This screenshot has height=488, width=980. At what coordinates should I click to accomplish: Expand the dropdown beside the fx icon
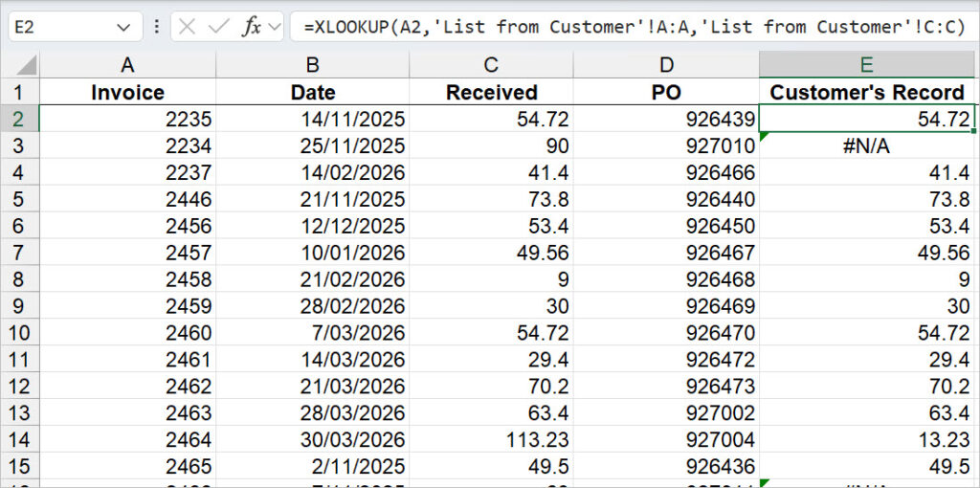tap(273, 27)
